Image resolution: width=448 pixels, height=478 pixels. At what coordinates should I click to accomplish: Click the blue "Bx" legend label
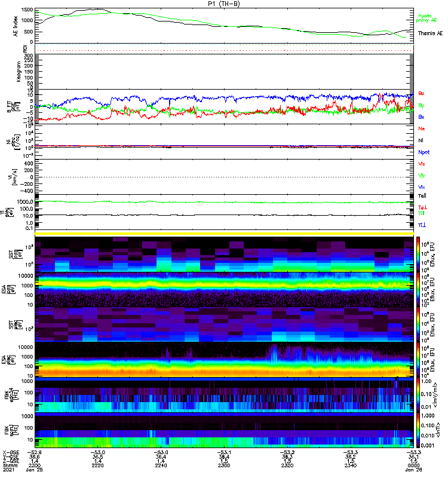click(x=421, y=117)
